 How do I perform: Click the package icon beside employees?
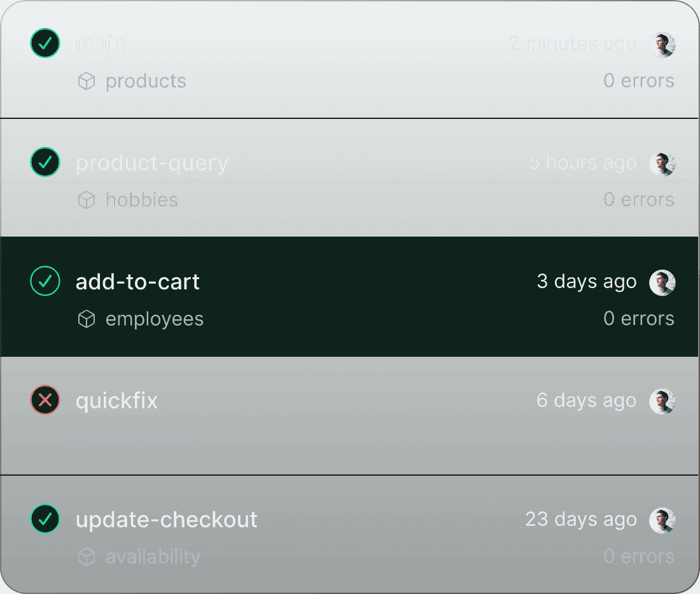tap(86, 319)
